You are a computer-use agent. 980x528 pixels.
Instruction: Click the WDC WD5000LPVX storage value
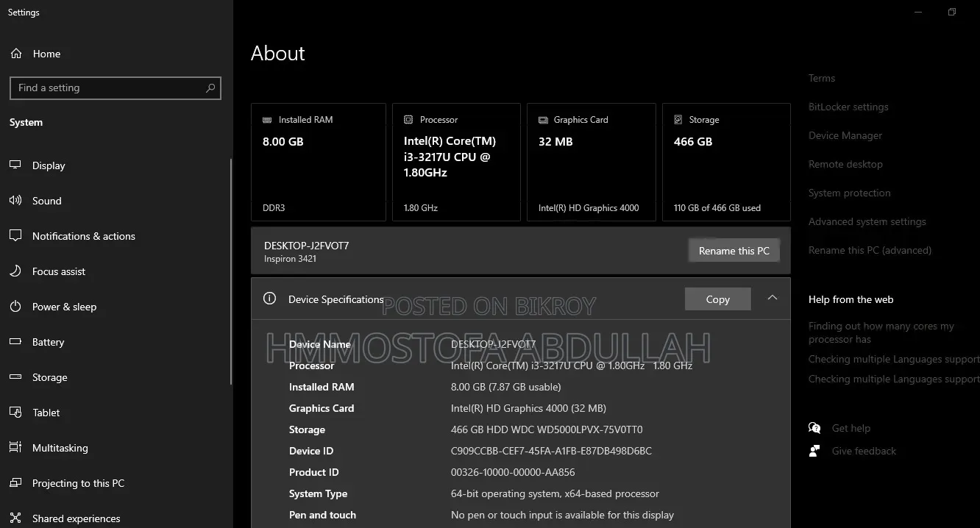(x=547, y=429)
